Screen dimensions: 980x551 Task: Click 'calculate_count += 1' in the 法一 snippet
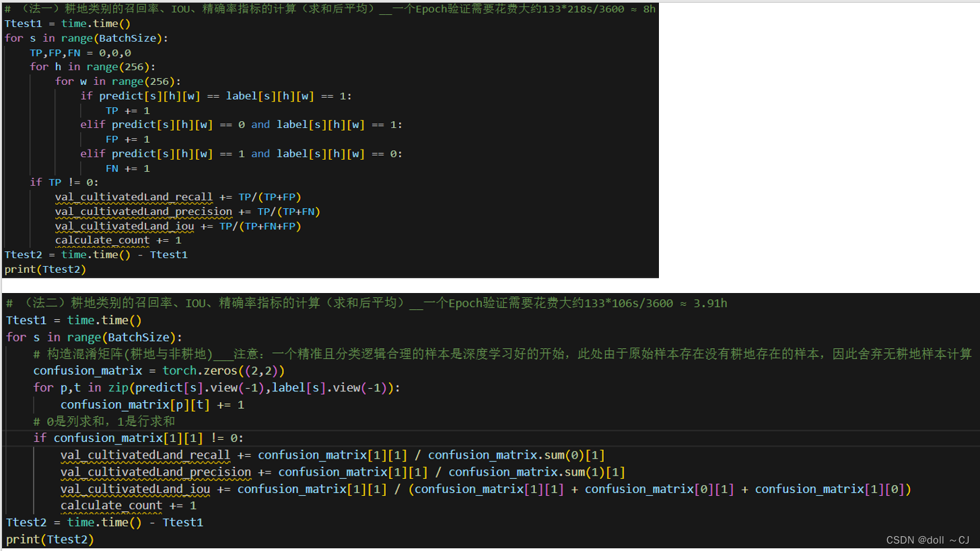(118, 240)
